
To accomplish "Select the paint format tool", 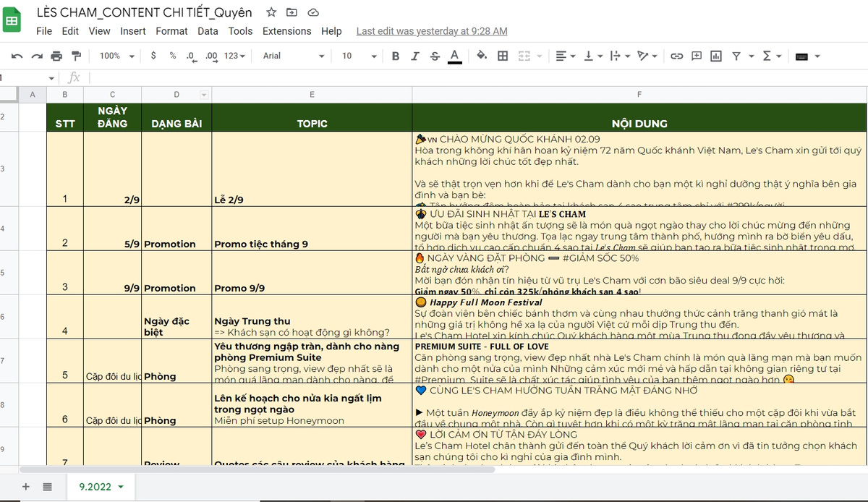I will 76,56.
